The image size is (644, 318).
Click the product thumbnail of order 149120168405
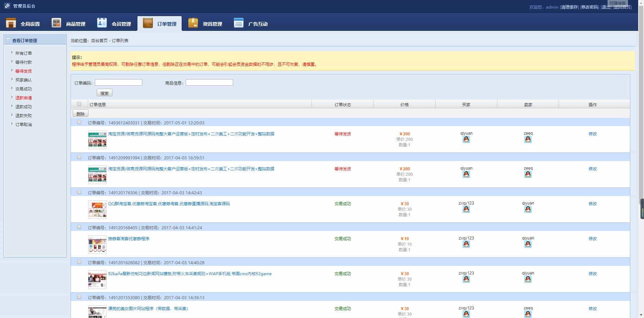97,245
